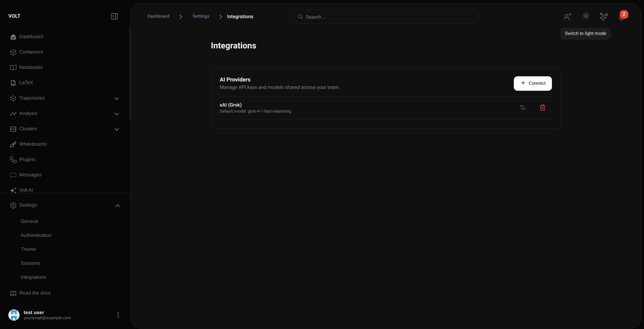The width and height of the screenshot is (644, 329).
Task: Open xAI (Grok) configuration sliders icon
Action: point(522,107)
